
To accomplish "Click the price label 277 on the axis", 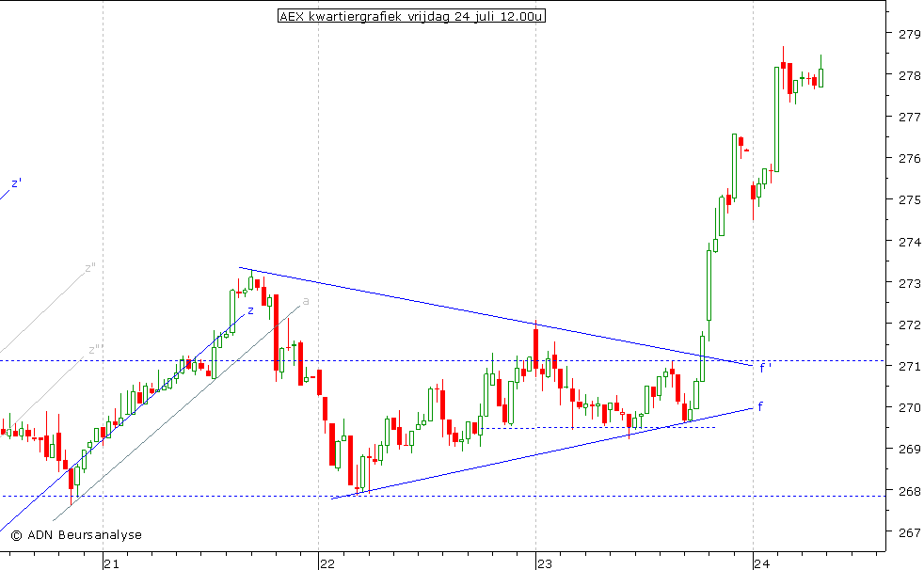I will 909,118.
